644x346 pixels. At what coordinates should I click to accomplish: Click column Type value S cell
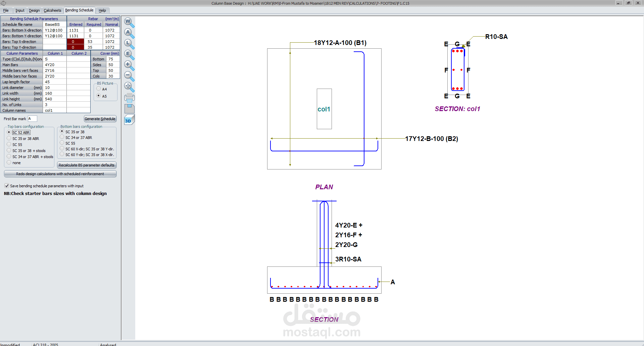[55, 59]
